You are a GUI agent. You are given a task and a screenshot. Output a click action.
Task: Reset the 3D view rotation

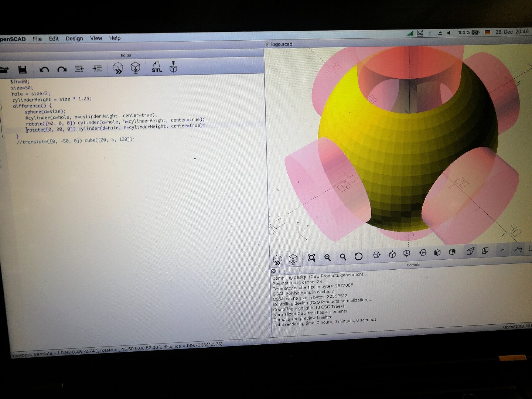tap(358, 256)
